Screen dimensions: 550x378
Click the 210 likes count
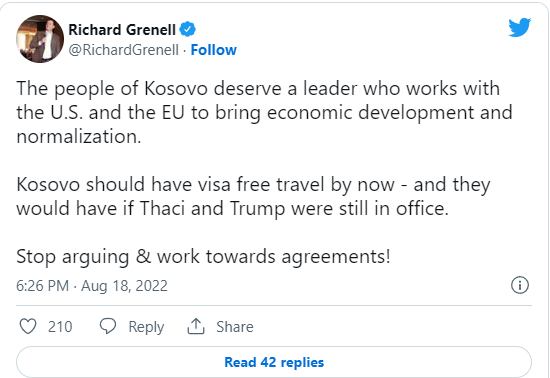[60, 327]
